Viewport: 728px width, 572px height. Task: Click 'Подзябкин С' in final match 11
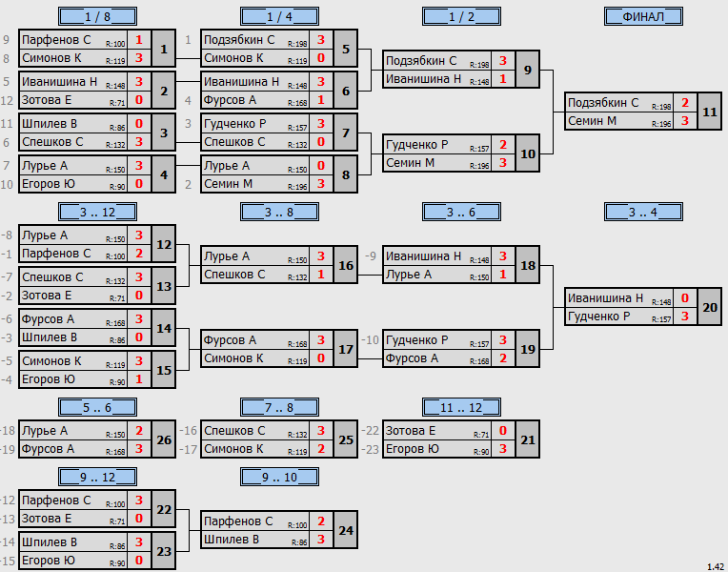pyautogui.click(x=603, y=103)
